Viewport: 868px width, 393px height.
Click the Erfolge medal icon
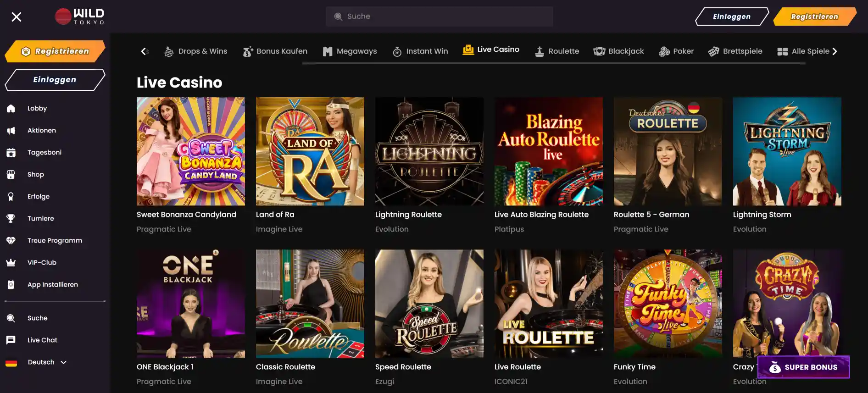point(11,197)
